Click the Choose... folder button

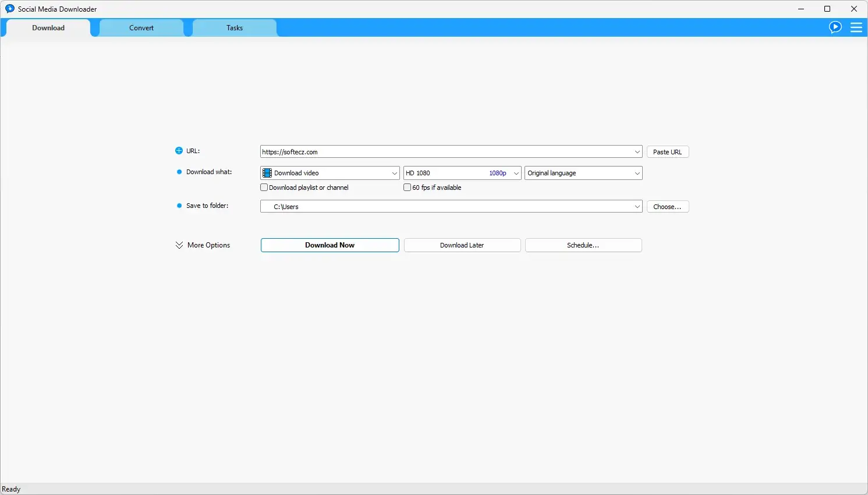668,207
